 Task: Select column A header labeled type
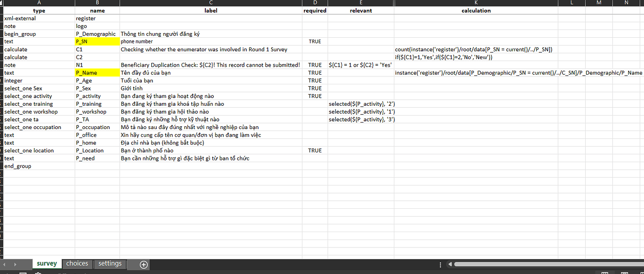click(x=39, y=3)
